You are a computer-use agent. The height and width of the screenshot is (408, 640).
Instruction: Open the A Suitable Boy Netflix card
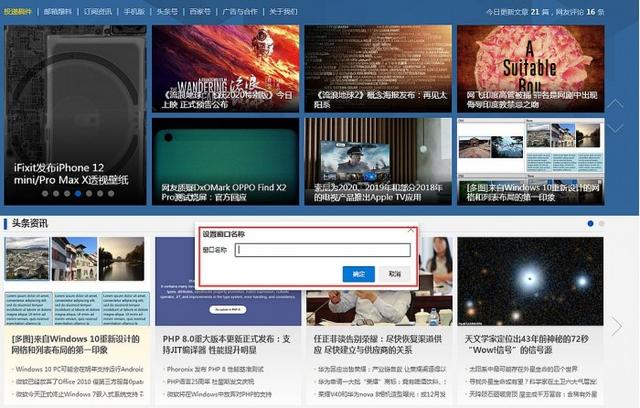(x=531, y=69)
